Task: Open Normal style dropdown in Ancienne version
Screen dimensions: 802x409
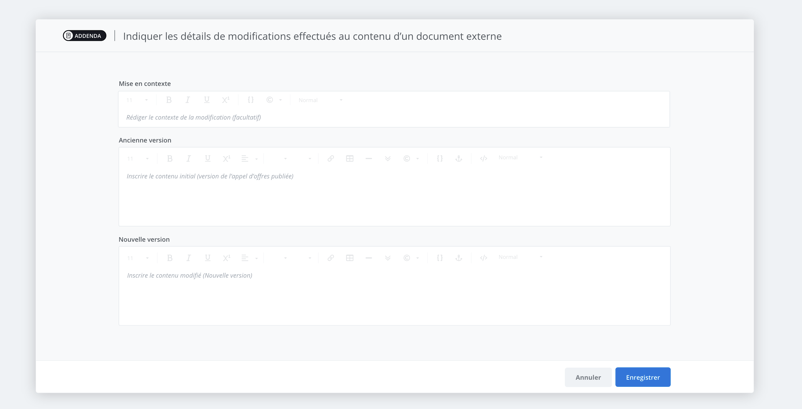Action: coord(520,158)
